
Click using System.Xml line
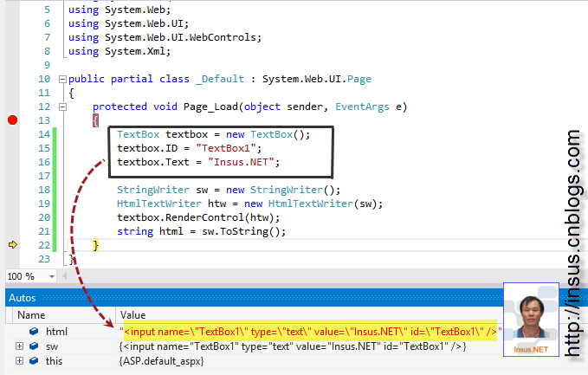point(120,51)
